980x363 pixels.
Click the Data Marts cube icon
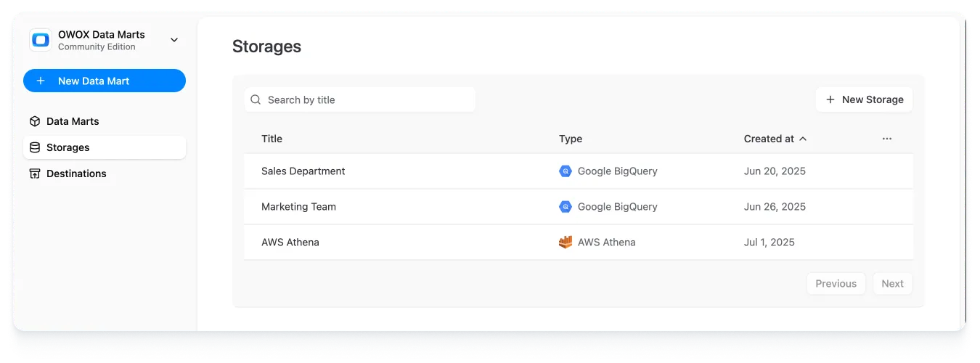(35, 121)
